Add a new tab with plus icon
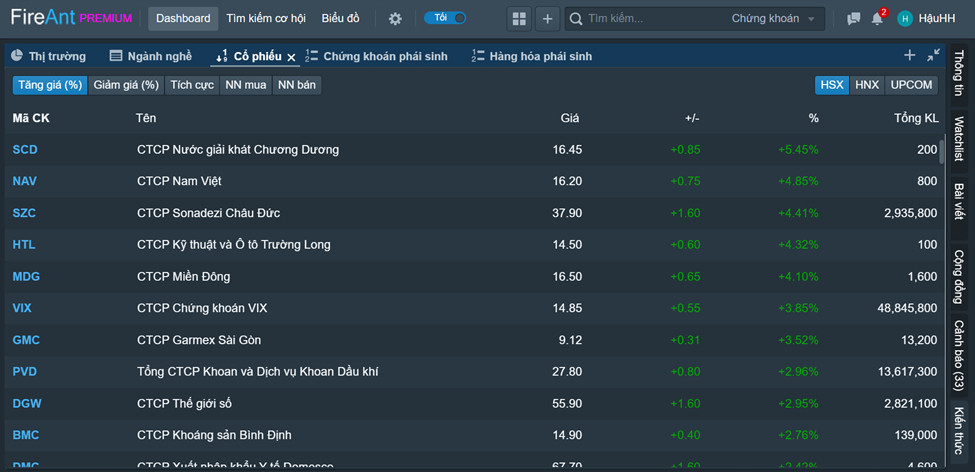Screen dimensions: 975x472 pyautogui.click(x=910, y=55)
